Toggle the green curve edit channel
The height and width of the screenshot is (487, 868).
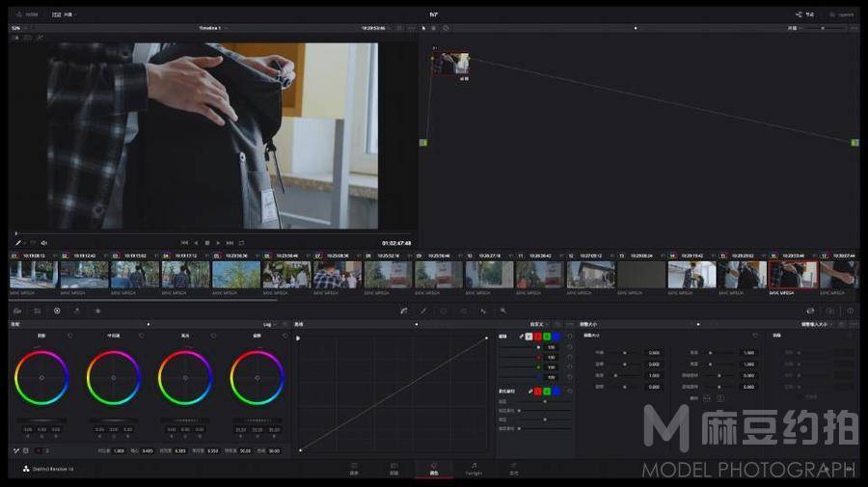[x=547, y=337]
